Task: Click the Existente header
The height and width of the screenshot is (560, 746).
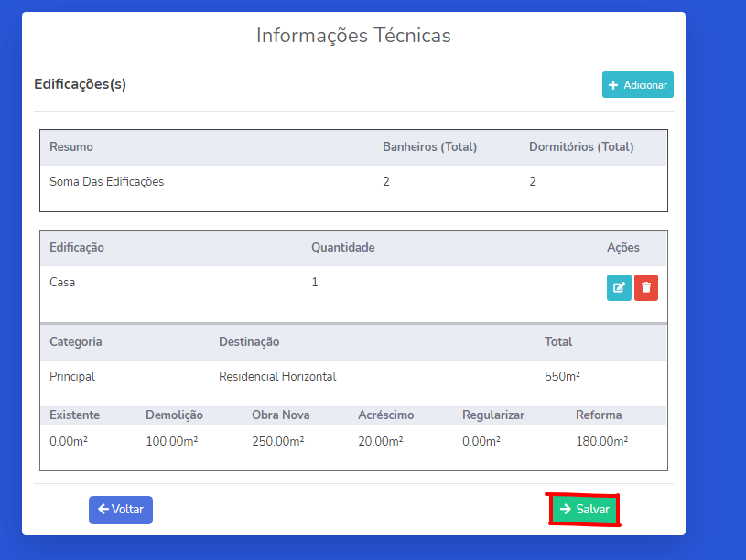Action: click(75, 415)
